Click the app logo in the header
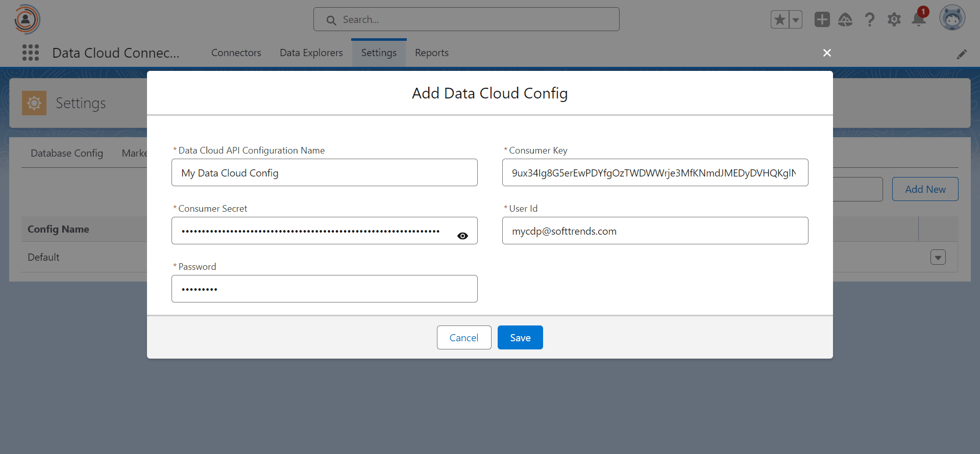The height and width of the screenshot is (454, 980). (27, 19)
